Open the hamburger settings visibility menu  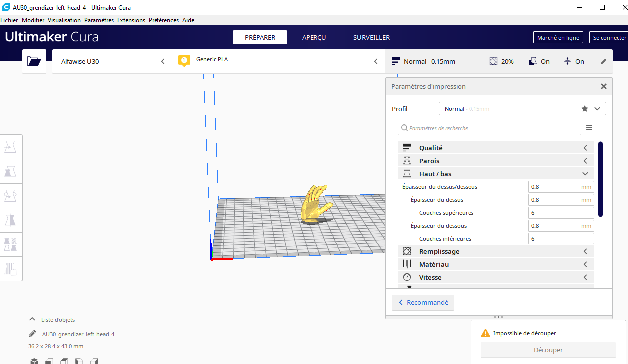(x=589, y=128)
